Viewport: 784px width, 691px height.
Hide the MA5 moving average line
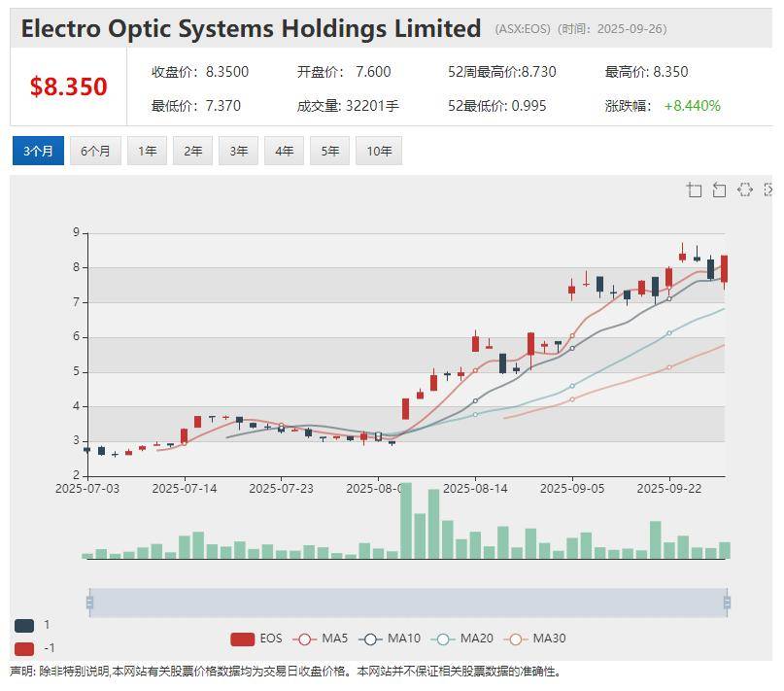(x=322, y=639)
